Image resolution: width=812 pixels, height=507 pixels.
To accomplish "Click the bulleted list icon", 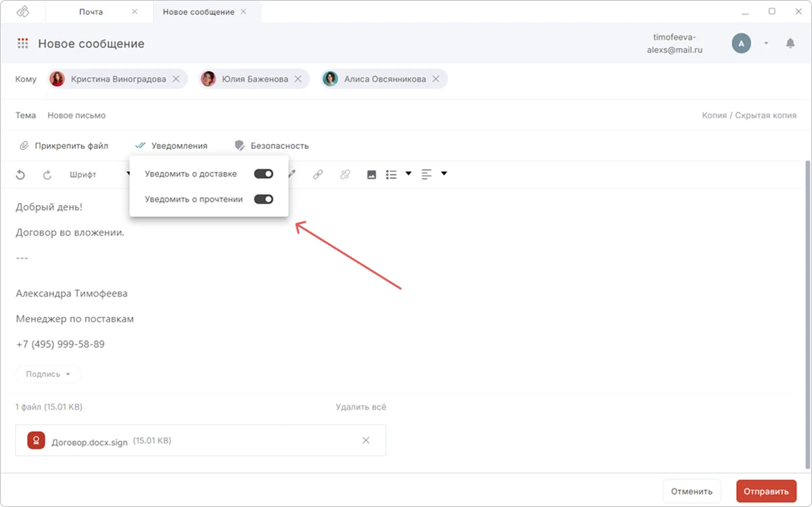I will (391, 175).
